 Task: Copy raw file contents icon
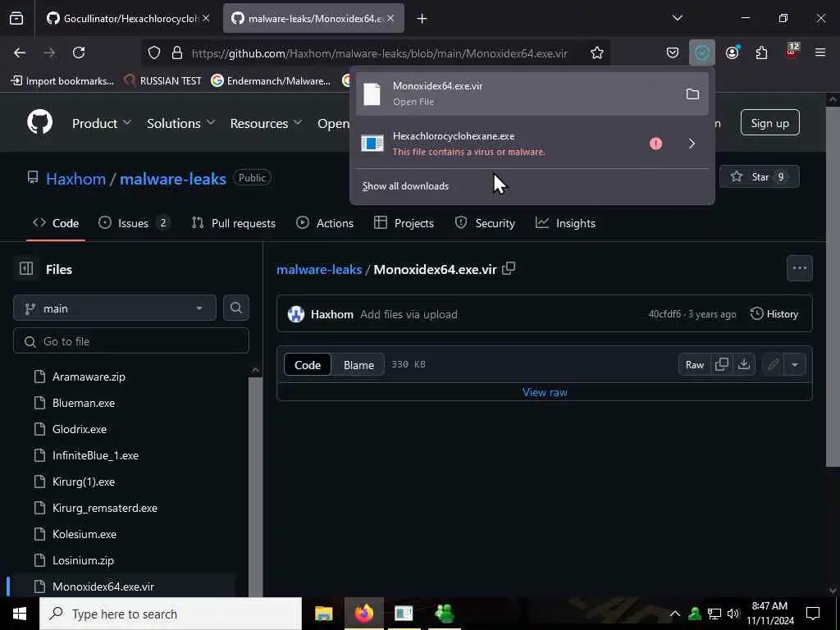[x=722, y=364]
